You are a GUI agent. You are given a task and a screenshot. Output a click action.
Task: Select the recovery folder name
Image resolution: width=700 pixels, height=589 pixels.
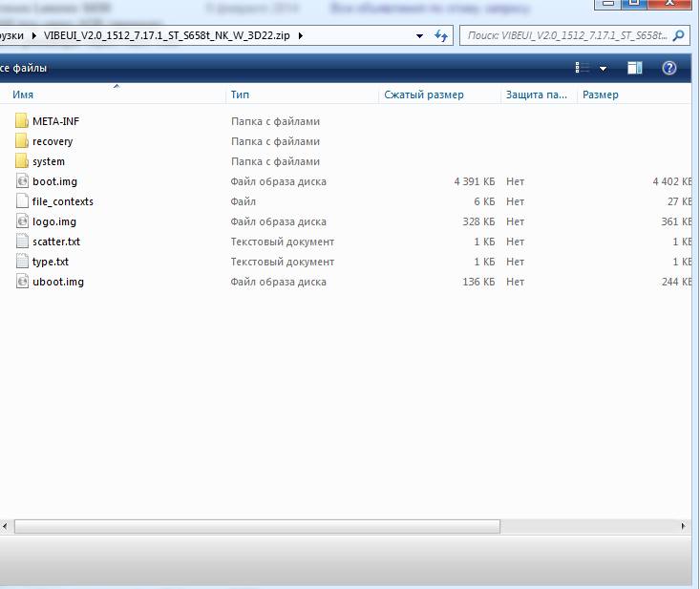(53, 141)
